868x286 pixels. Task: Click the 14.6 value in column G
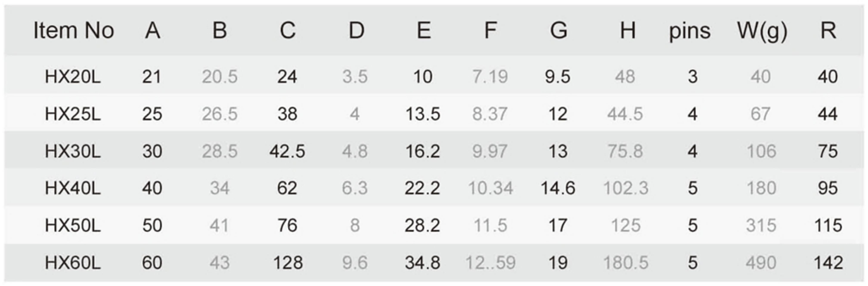tap(558, 188)
